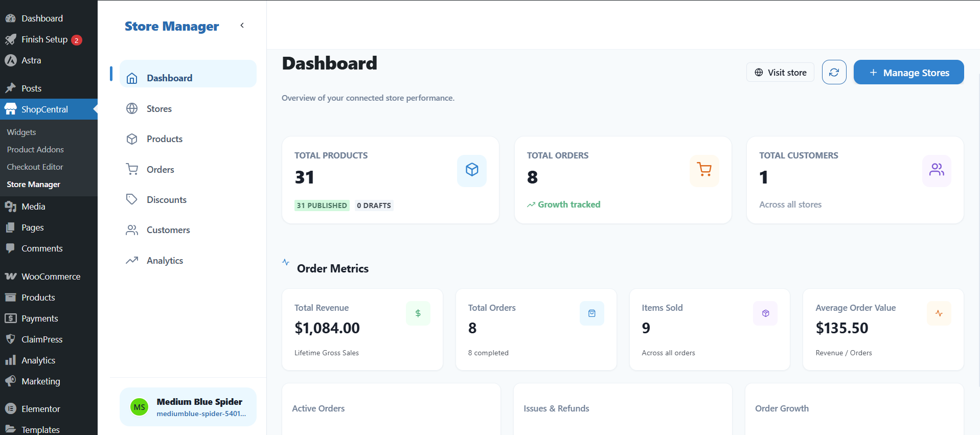Open Posts in WordPress menu
980x435 pixels.
click(49, 88)
